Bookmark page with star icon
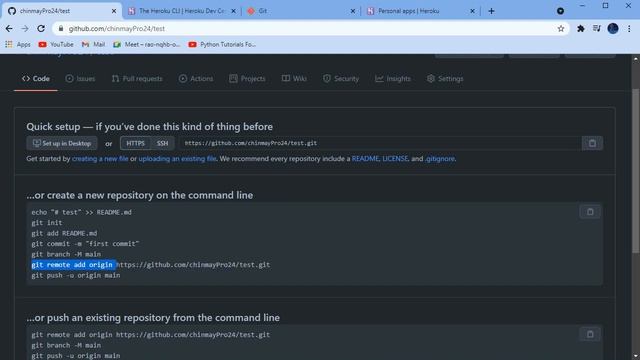640x360 pixels. 561,29
